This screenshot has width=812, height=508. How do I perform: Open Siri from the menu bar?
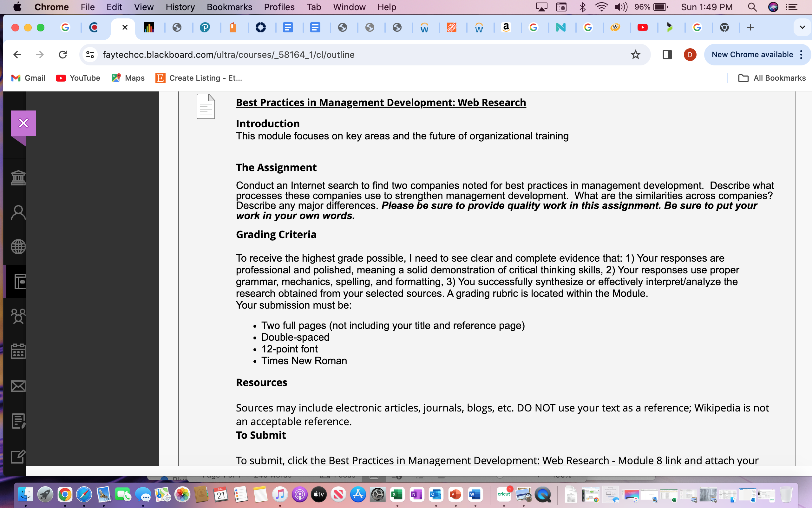[773, 7]
